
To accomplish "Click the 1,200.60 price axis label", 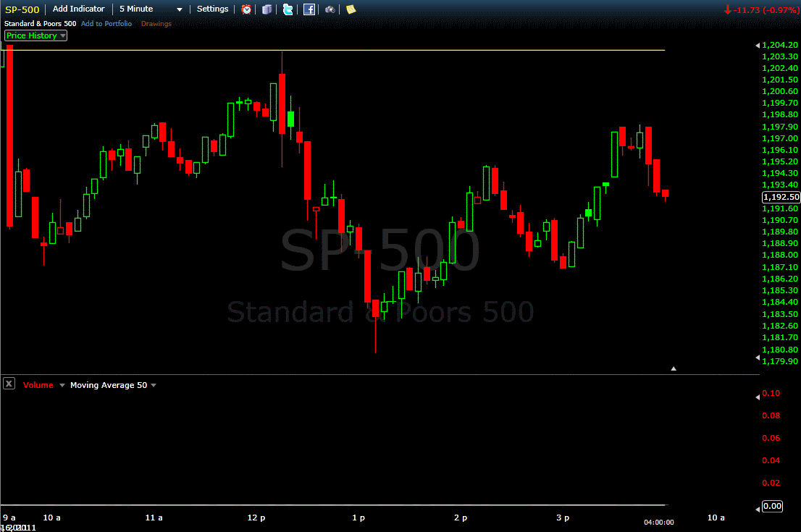I will tap(779, 91).
